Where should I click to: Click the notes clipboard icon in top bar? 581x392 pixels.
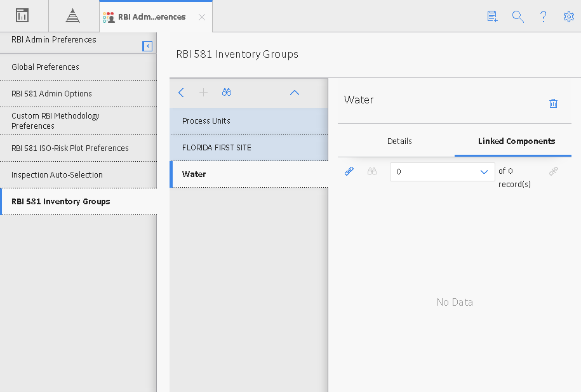click(493, 16)
